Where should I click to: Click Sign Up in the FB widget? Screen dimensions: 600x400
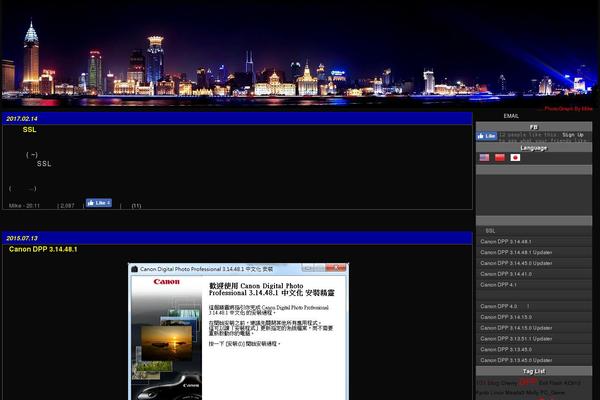coord(573,135)
